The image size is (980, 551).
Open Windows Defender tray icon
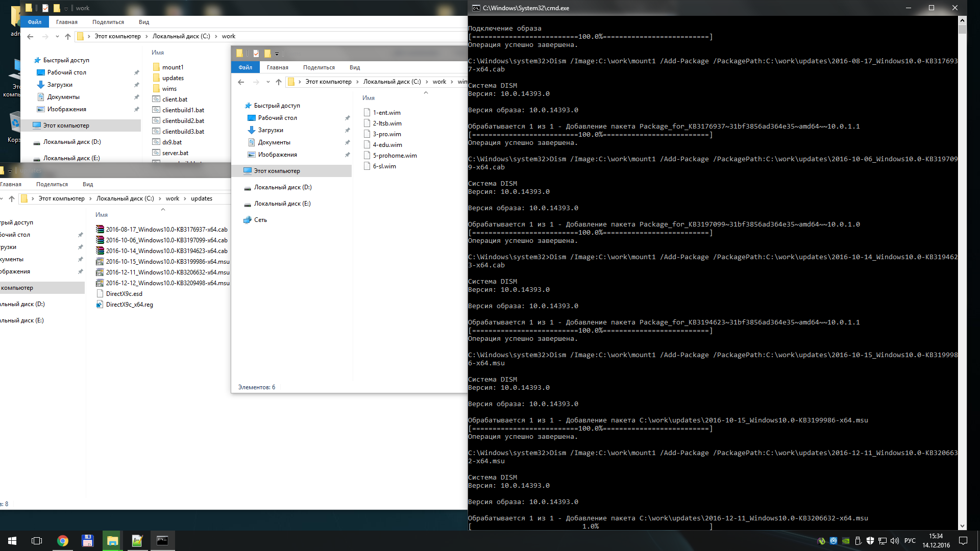click(x=870, y=541)
